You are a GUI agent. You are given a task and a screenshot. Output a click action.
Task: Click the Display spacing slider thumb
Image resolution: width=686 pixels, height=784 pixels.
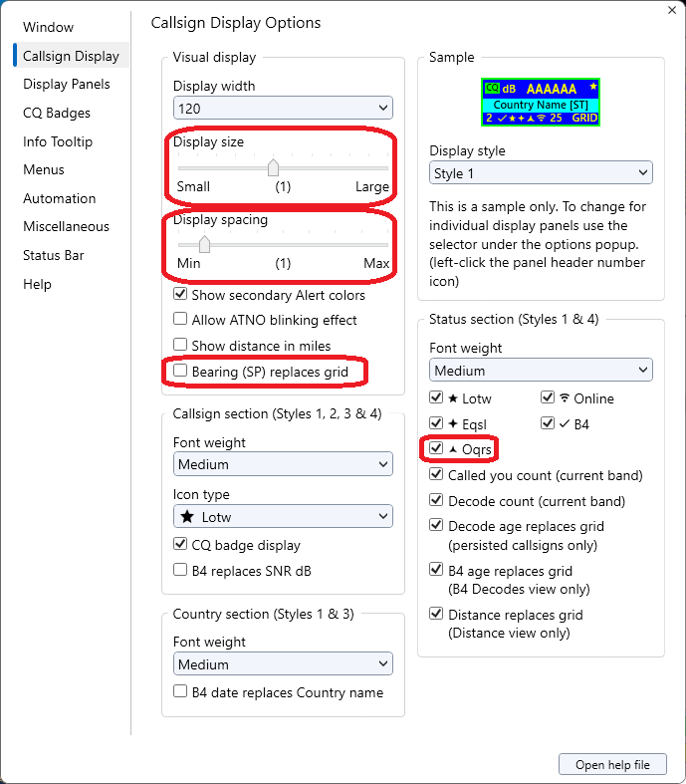tap(204, 244)
